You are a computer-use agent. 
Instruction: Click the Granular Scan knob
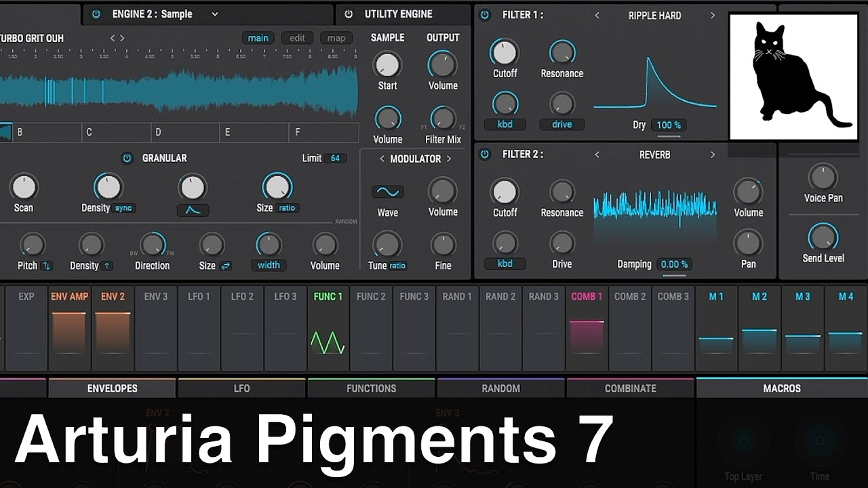pos(24,186)
